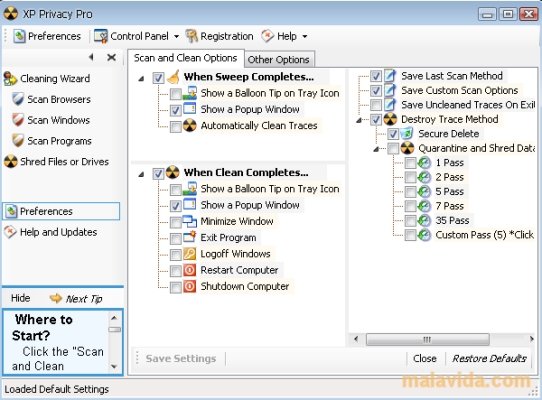Click the toolbar Preferences icon
The image size is (542, 400).
[x=19, y=36]
